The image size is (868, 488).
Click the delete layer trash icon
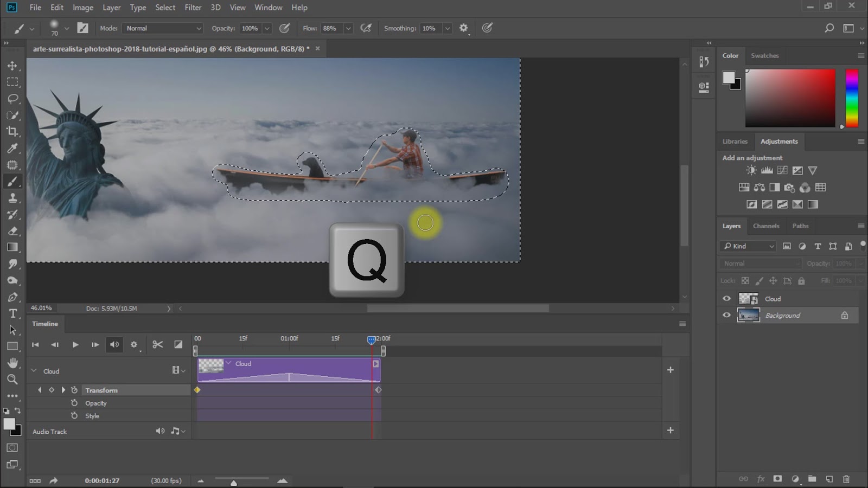[x=846, y=479]
